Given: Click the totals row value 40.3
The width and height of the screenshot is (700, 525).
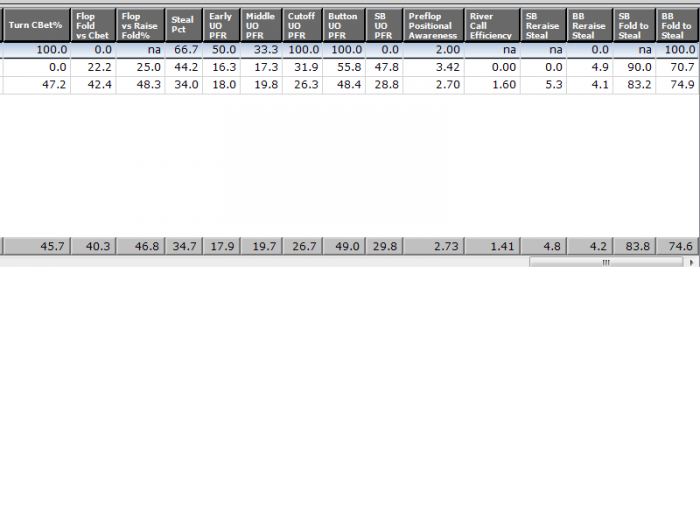Looking at the screenshot, I should click(x=93, y=246).
